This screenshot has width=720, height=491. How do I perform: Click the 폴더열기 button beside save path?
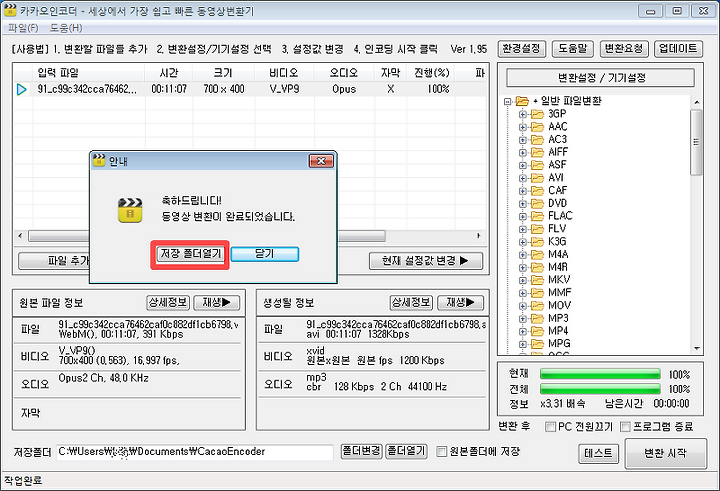click(x=406, y=451)
